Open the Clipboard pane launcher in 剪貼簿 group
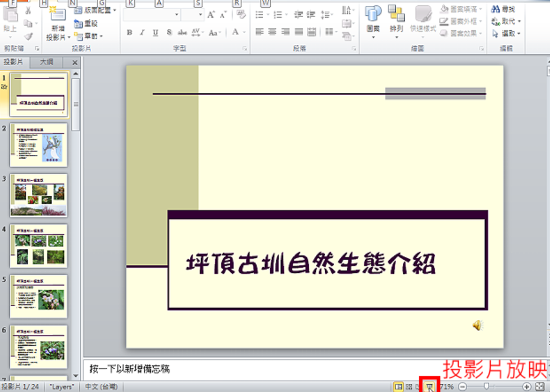The height and width of the screenshot is (392, 550). tap(37, 48)
